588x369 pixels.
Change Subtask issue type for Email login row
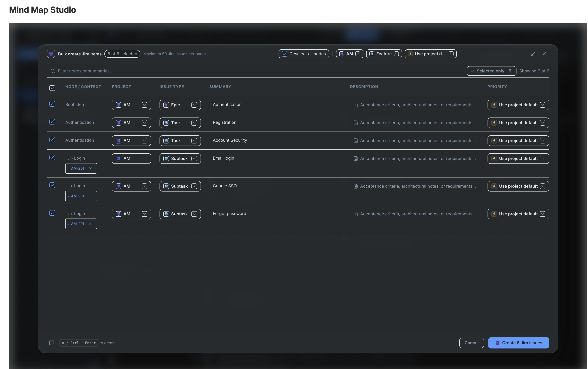coord(180,159)
